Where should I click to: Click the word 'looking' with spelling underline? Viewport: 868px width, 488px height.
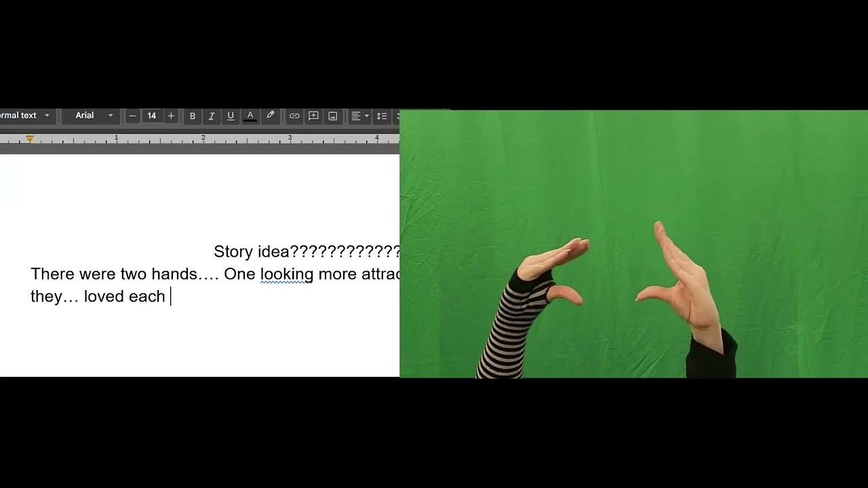pos(287,274)
